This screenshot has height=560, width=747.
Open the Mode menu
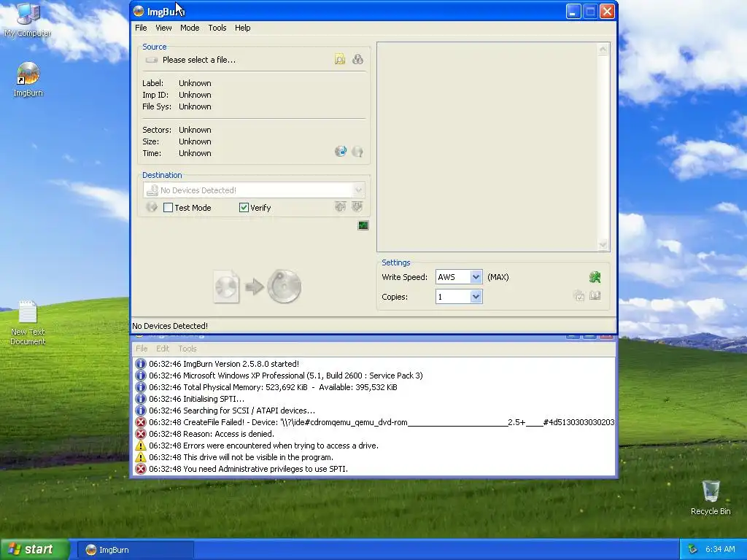(x=190, y=28)
